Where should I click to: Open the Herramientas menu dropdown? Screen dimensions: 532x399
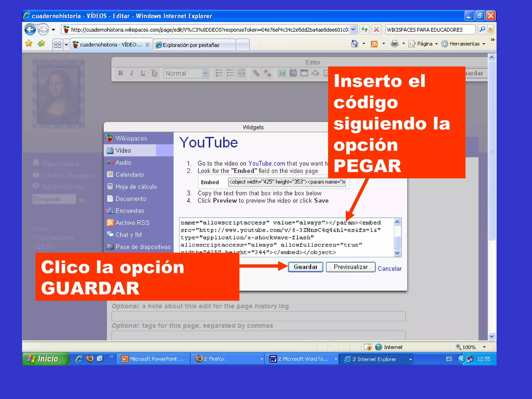(x=463, y=44)
